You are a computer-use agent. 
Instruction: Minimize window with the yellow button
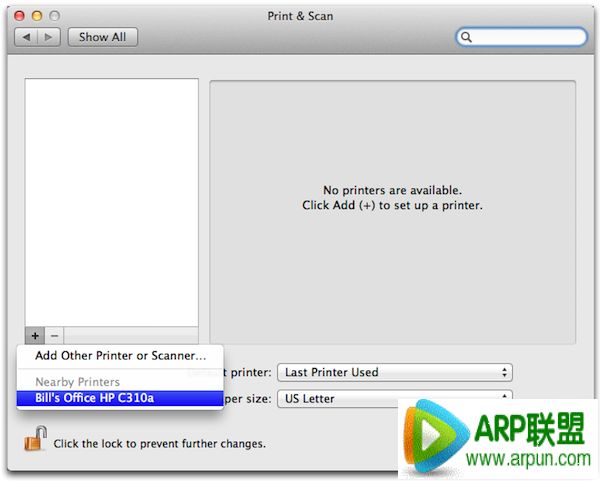coord(38,17)
